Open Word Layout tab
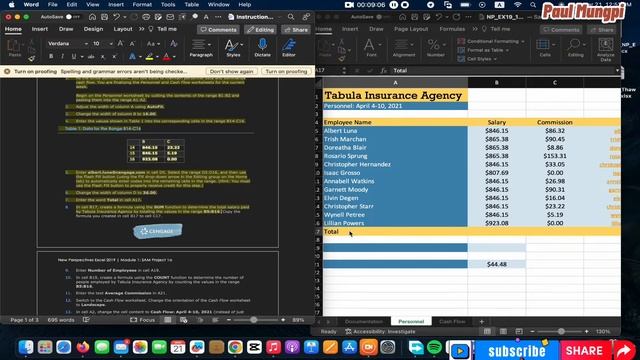The image size is (640, 360). (123, 29)
